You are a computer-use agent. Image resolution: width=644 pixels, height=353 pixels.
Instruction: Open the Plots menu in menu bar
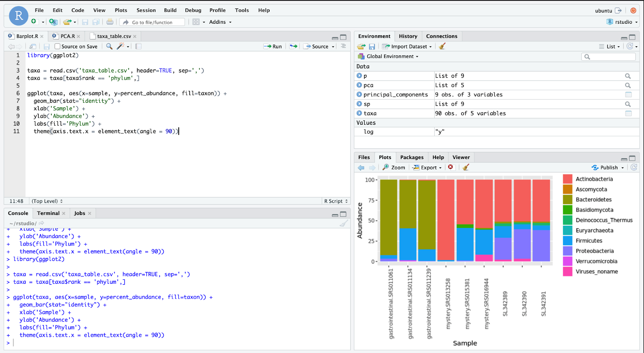(x=121, y=10)
